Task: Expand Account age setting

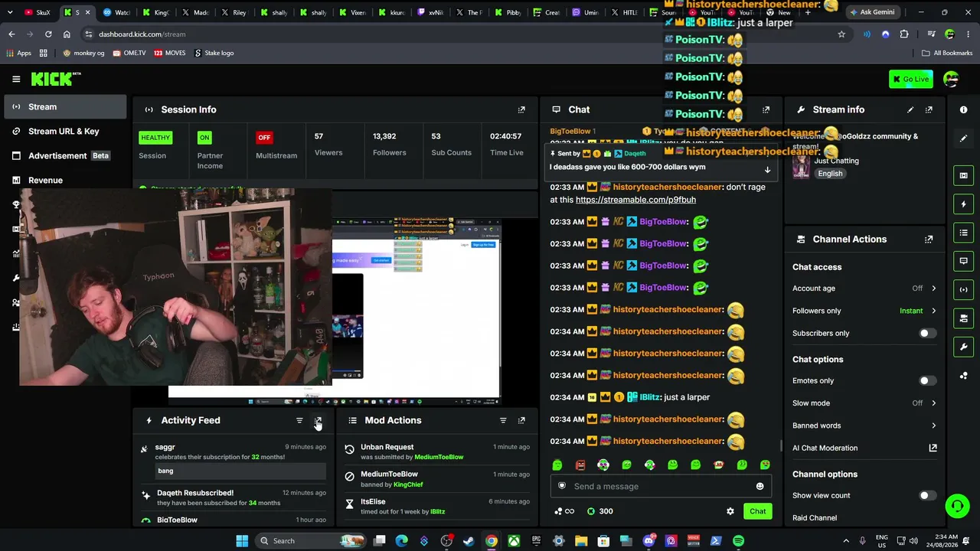Action: [x=864, y=289]
